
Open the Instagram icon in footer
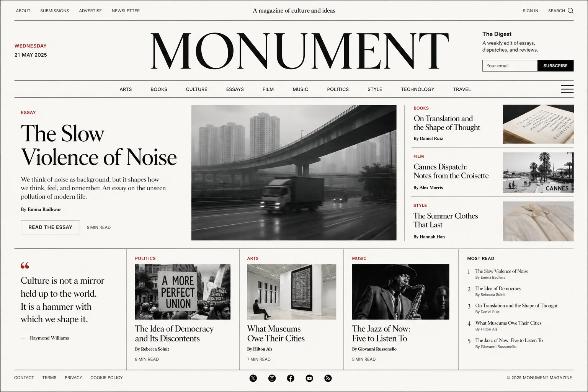272,378
